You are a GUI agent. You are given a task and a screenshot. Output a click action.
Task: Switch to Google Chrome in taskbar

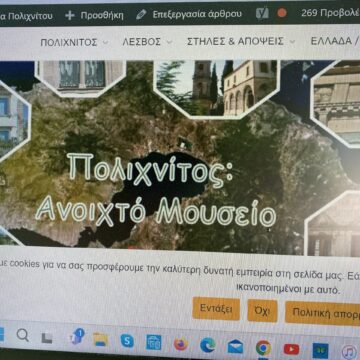click(263, 348)
